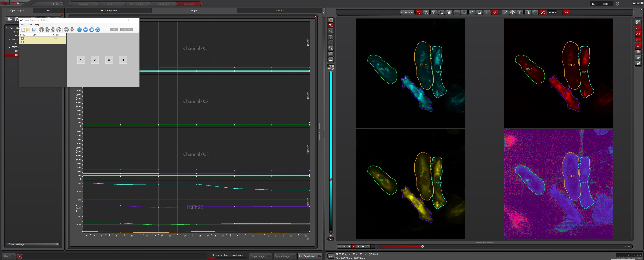Switch to the Statistics tab
The height and width of the screenshot is (260, 644).
[279, 10]
